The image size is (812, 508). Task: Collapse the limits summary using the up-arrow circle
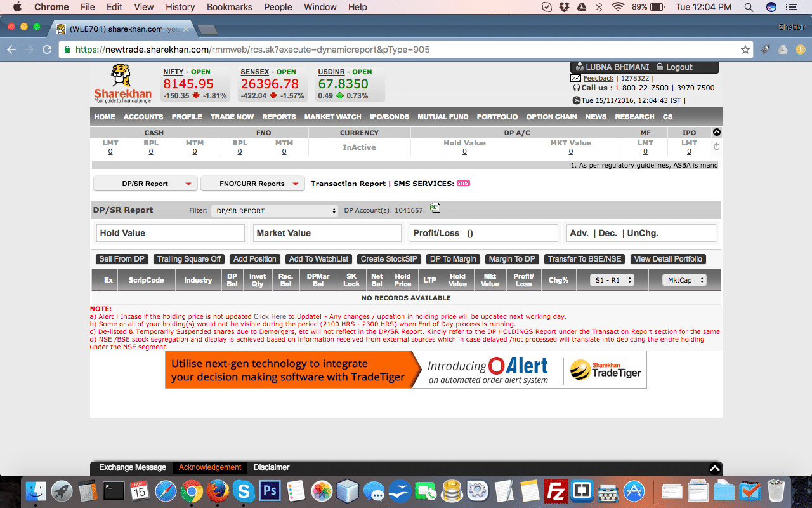click(x=717, y=133)
